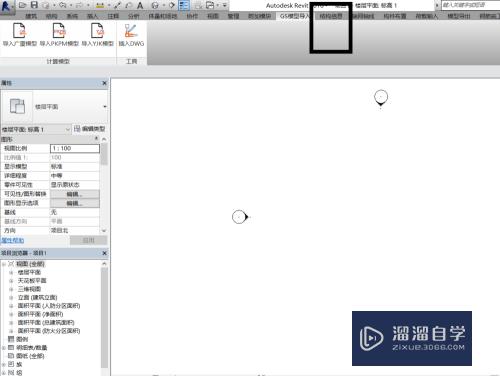Collapse the 图形 properties section
The image size is (500, 376).
[97, 139]
